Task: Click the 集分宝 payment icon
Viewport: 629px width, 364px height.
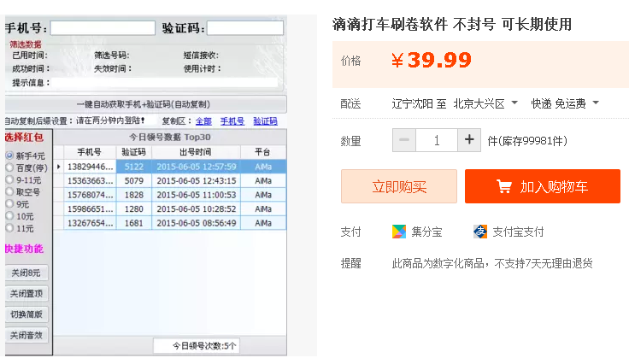Action: pyautogui.click(x=399, y=232)
